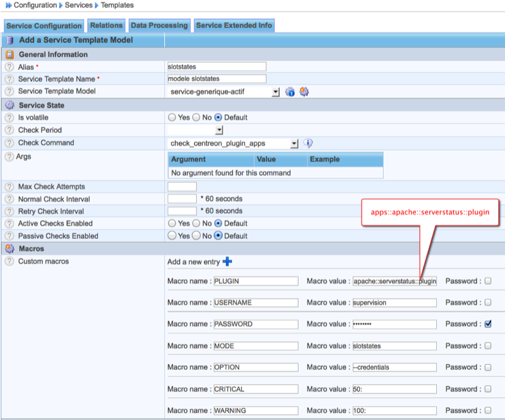Select Yes for Is volatile

pyautogui.click(x=172, y=117)
